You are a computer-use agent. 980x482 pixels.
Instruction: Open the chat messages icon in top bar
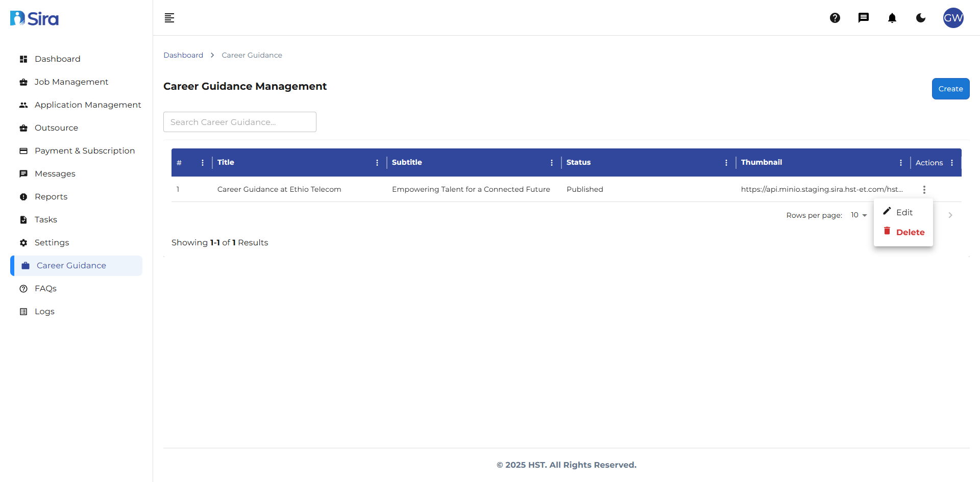pos(864,18)
